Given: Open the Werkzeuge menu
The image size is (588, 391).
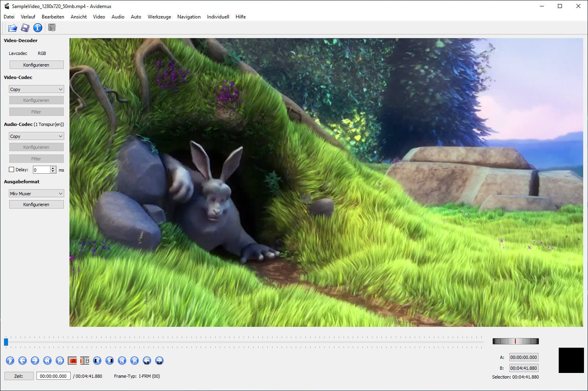Looking at the screenshot, I should [x=159, y=17].
